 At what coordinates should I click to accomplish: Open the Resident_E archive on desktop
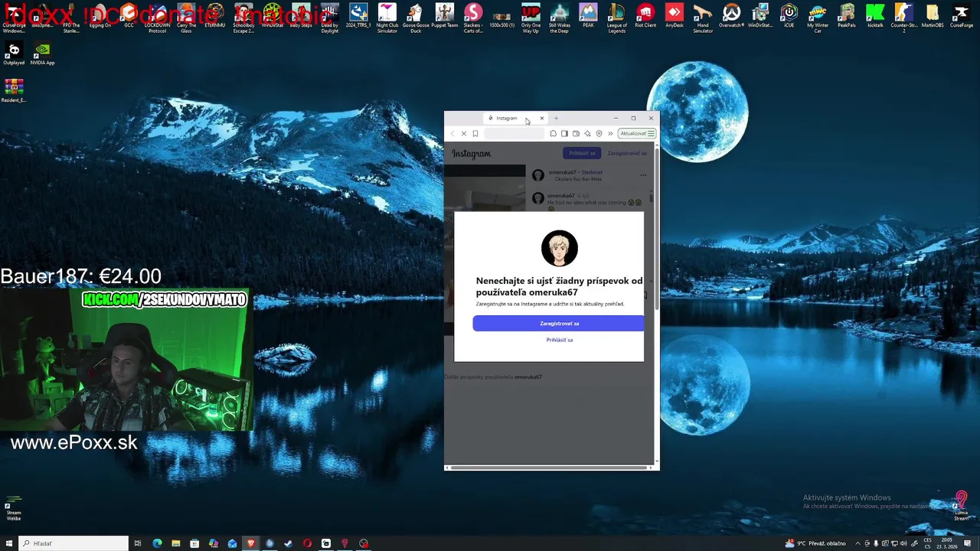(14, 91)
